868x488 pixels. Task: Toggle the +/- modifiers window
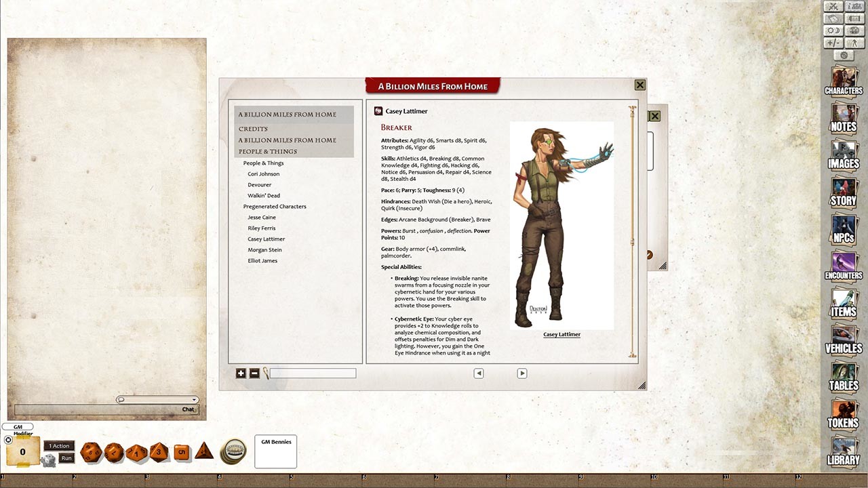pyautogui.click(x=833, y=43)
